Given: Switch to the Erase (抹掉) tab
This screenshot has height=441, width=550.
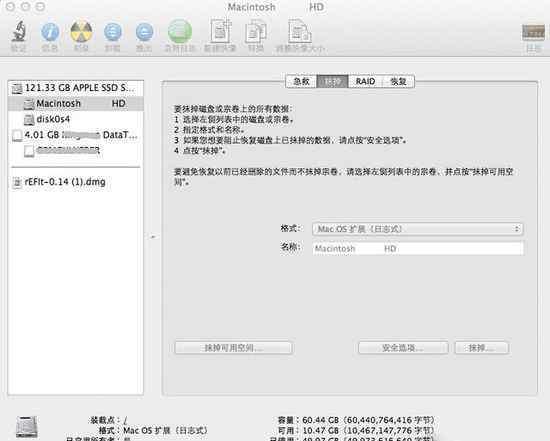Looking at the screenshot, I should pyautogui.click(x=332, y=81).
